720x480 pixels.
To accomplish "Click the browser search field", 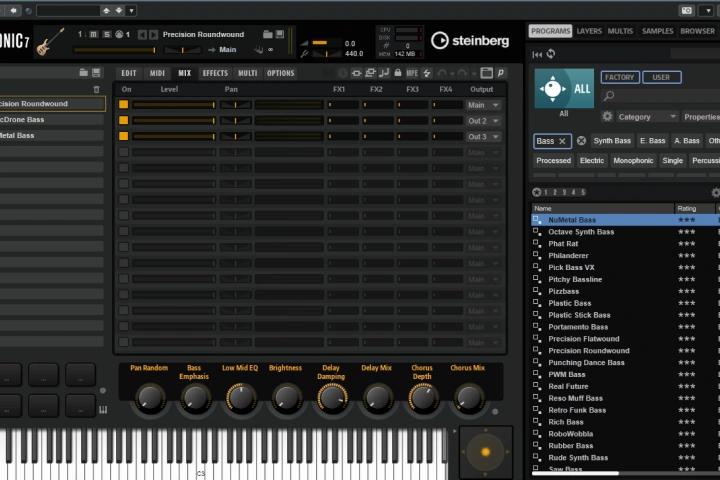I will coord(661,96).
